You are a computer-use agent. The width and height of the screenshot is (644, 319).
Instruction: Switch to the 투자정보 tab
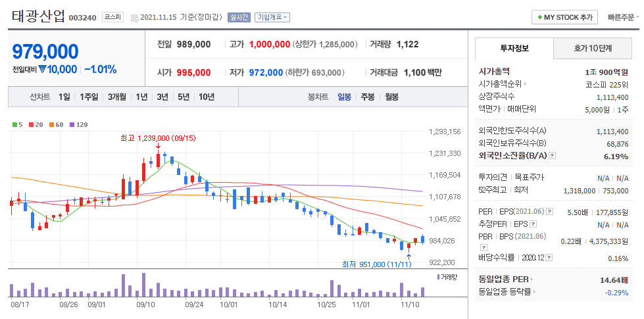(514, 48)
